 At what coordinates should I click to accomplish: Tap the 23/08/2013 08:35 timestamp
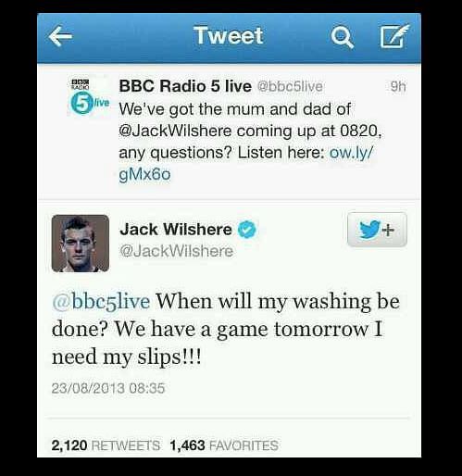108,388
